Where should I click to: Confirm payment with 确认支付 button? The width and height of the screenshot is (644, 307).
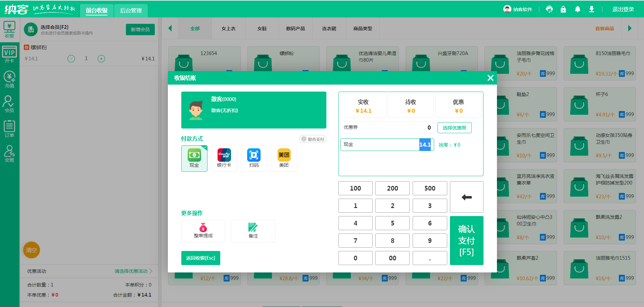point(466,240)
